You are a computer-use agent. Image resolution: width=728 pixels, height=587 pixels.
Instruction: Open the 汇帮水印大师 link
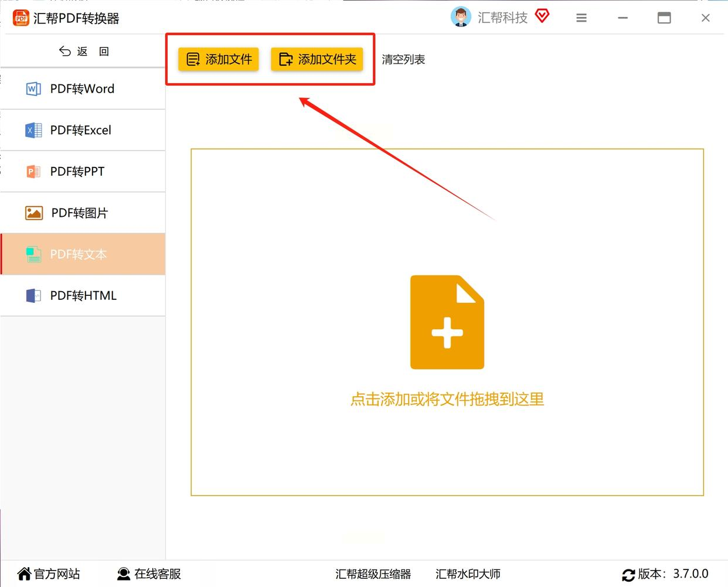click(468, 574)
